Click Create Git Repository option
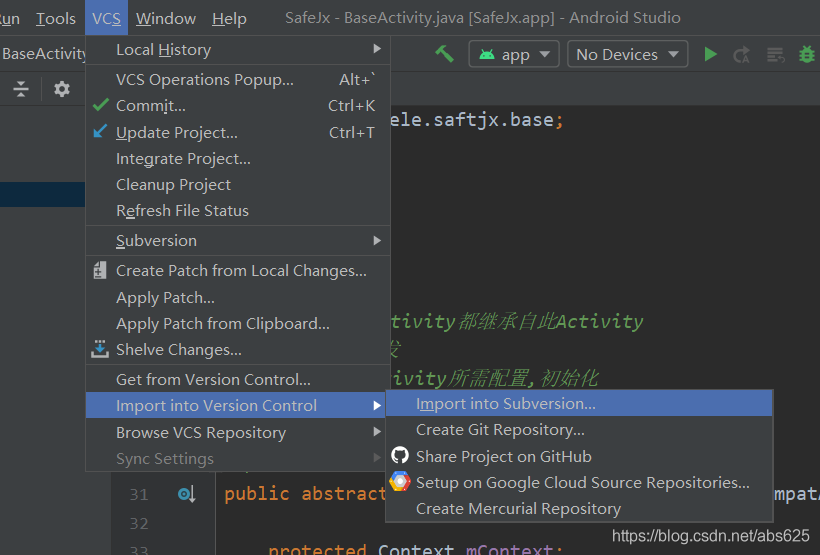The image size is (820, 555). pyautogui.click(x=500, y=429)
